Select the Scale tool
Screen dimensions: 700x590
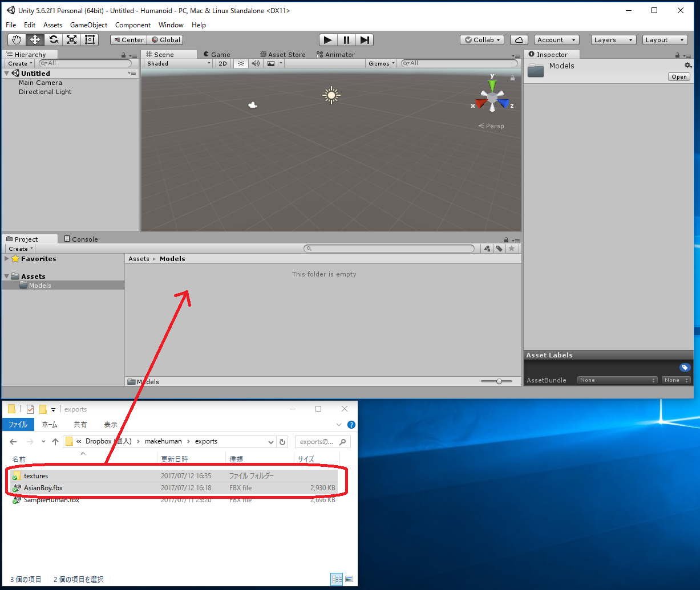(x=71, y=40)
